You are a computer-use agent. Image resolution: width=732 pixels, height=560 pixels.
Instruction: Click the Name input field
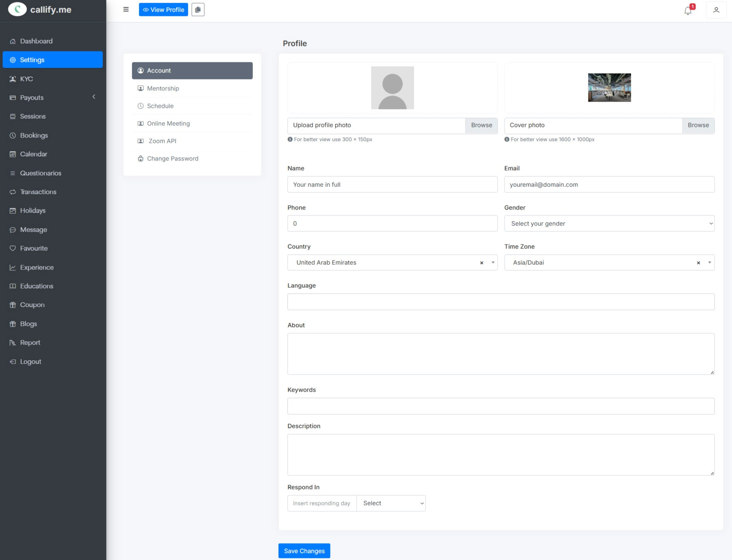pos(392,185)
